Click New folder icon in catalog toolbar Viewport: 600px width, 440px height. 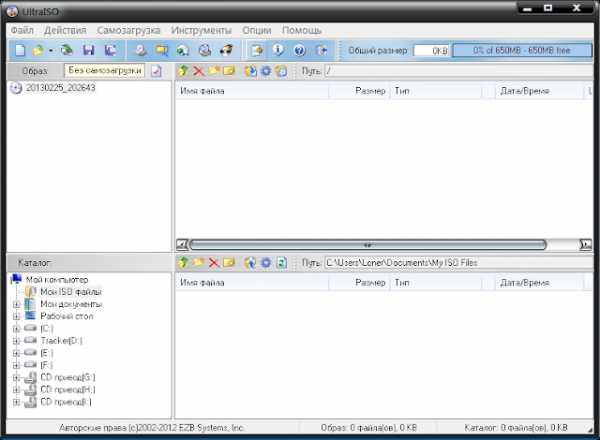(x=198, y=262)
